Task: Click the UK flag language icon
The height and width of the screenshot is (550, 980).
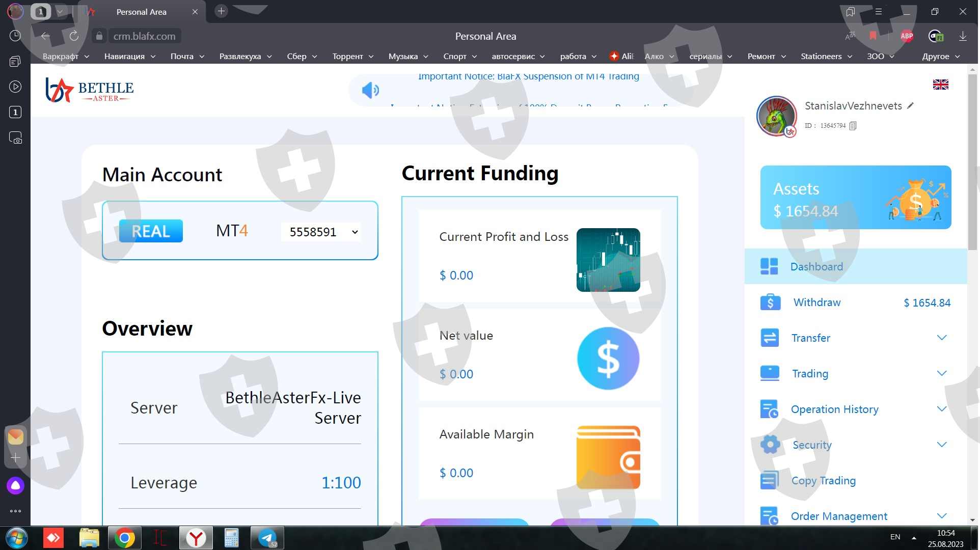Action: [940, 85]
